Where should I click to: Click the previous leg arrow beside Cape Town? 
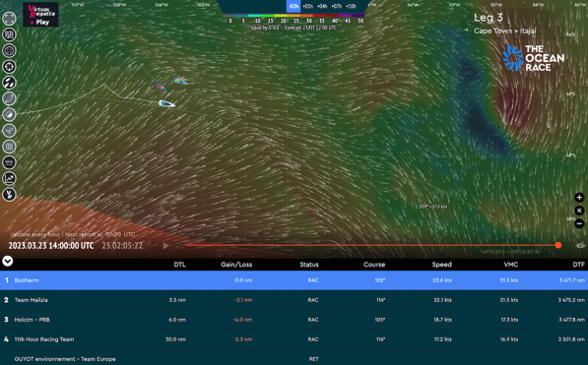(466, 30)
